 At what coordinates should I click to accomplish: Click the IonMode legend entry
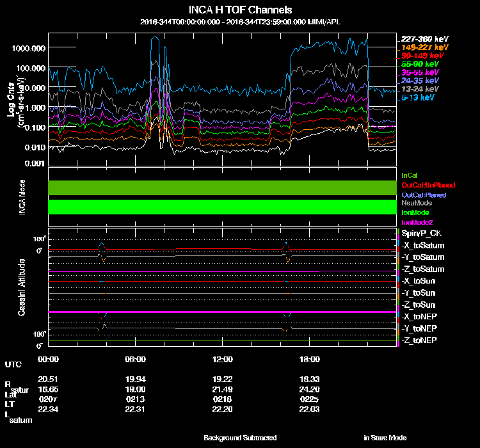click(415, 212)
